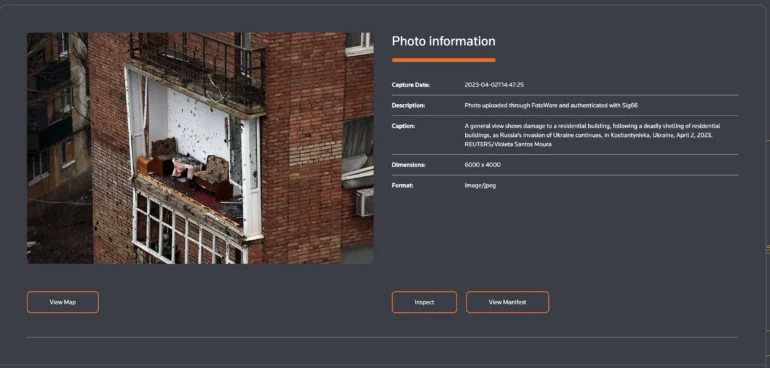
Task: Click the image/jpeg format value
Action: 480,186
